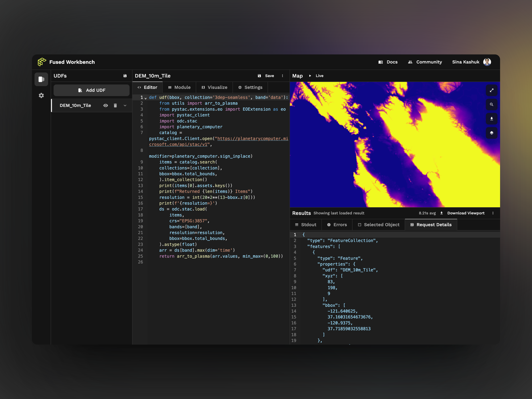This screenshot has height=399, width=532.
Task: Open the Results panel more-options menu
Action: point(493,213)
